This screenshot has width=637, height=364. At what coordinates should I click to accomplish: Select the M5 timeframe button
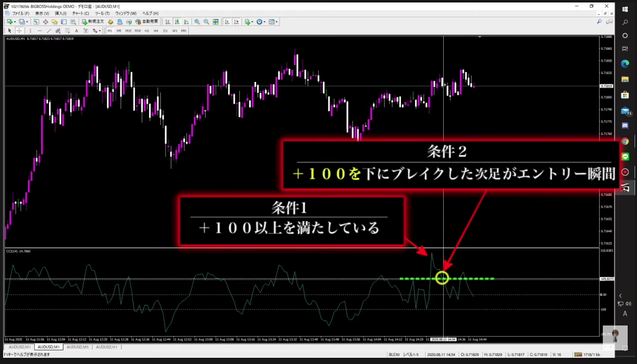point(119,31)
